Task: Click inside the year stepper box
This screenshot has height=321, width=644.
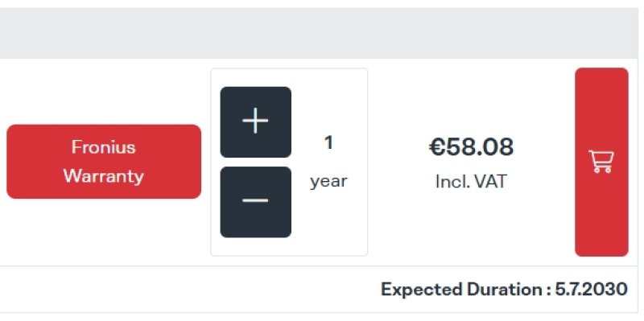Action: (x=289, y=163)
